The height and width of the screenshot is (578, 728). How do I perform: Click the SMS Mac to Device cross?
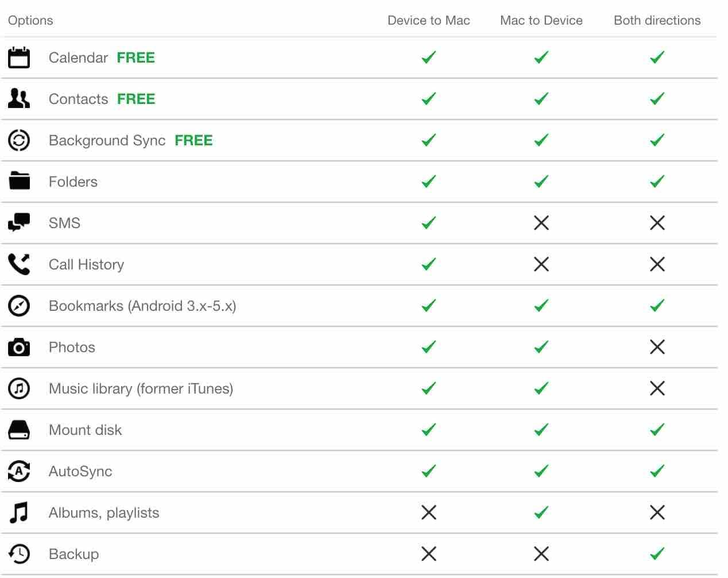click(541, 223)
